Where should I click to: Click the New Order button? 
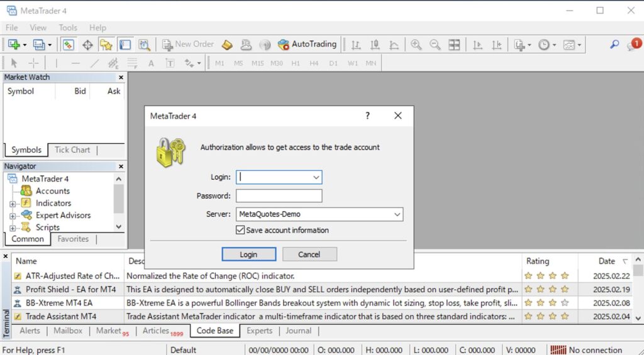point(187,45)
